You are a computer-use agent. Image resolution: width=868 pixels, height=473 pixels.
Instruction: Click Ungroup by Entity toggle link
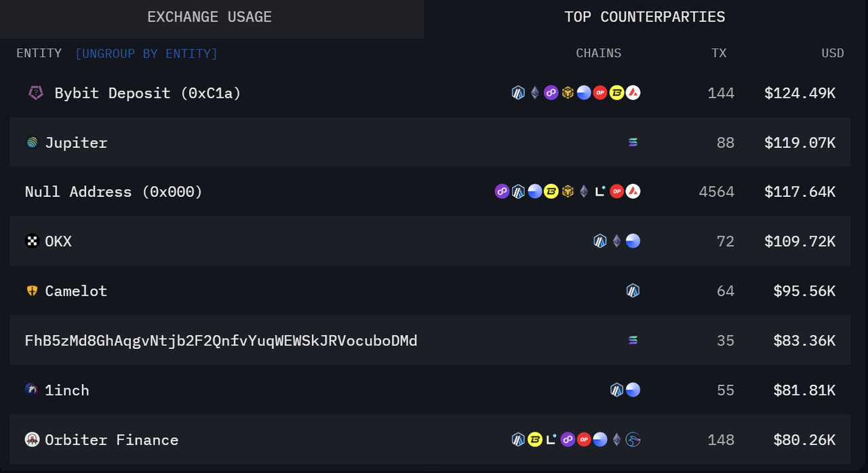pos(146,54)
